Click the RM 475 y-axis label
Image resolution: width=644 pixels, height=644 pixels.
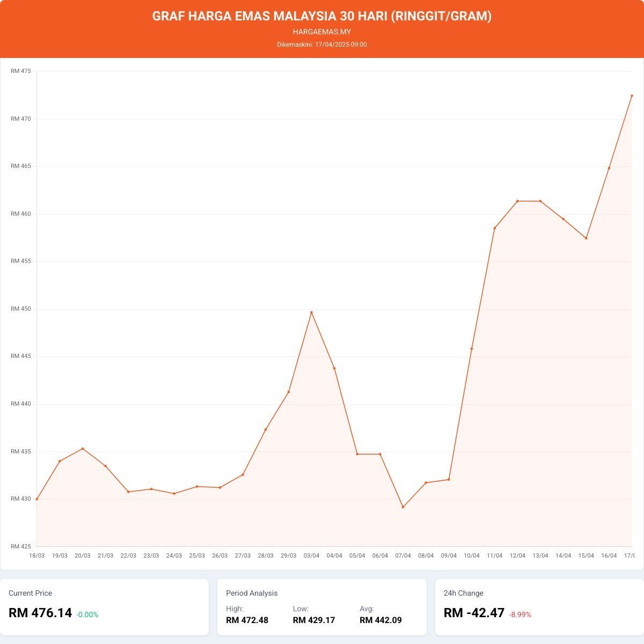(x=21, y=71)
